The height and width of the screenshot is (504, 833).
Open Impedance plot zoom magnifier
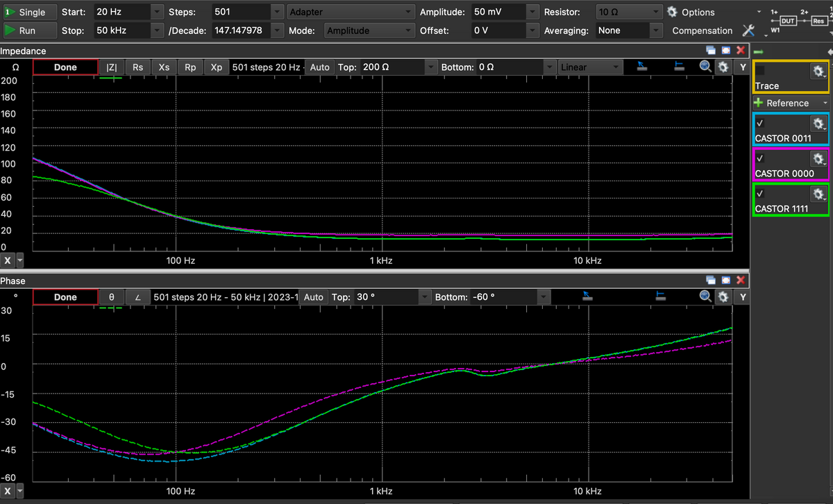coord(706,67)
